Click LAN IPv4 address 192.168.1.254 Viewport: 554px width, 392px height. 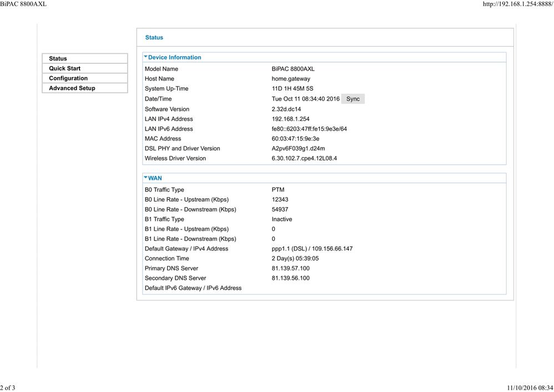290,119
